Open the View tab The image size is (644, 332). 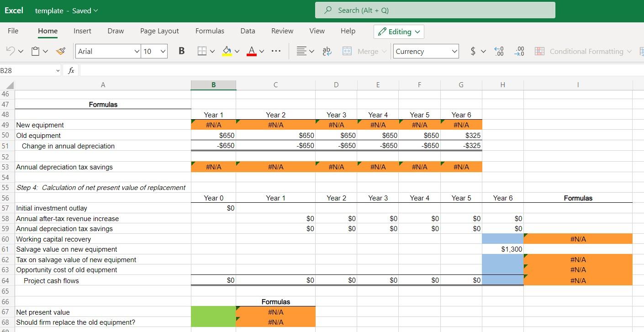pyautogui.click(x=317, y=31)
